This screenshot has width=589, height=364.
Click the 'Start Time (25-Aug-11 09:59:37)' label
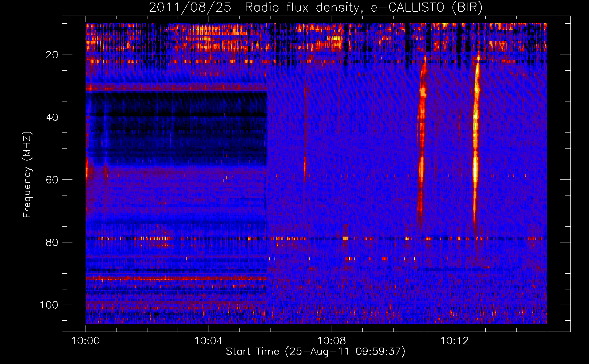point(316,352)
